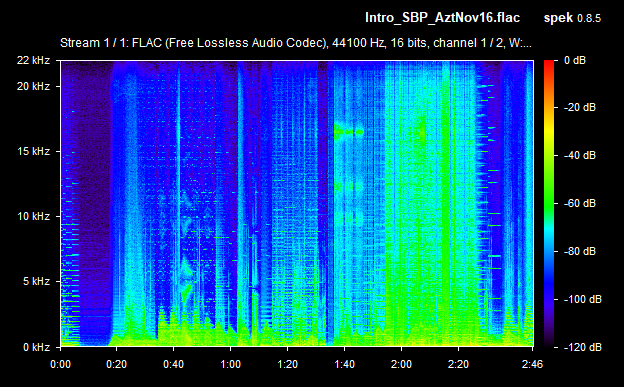Select the -20 dB scale label
The height and width of the screenshot is (387, 624).
[x=580, y=108]
